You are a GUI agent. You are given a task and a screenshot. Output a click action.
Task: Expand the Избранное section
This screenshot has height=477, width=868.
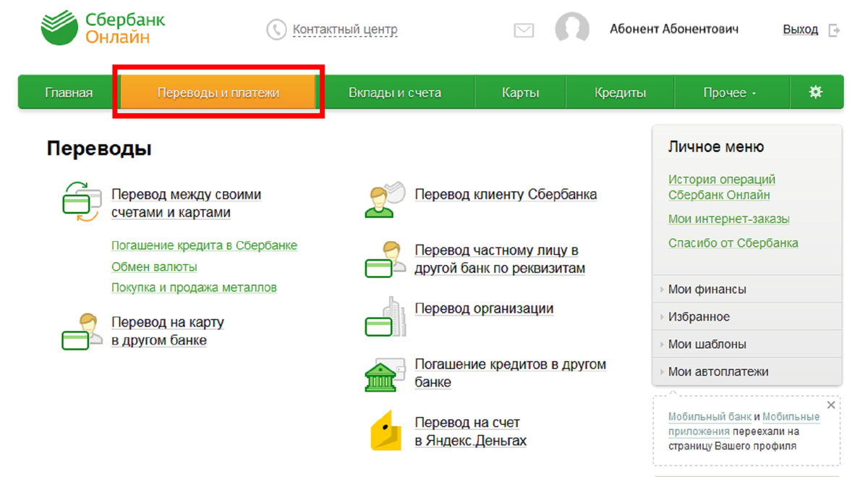pos(747,316)
